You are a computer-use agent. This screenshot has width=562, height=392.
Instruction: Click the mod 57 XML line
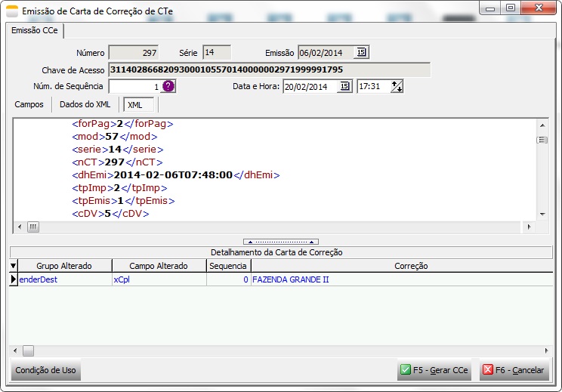[x=114, y=137]
